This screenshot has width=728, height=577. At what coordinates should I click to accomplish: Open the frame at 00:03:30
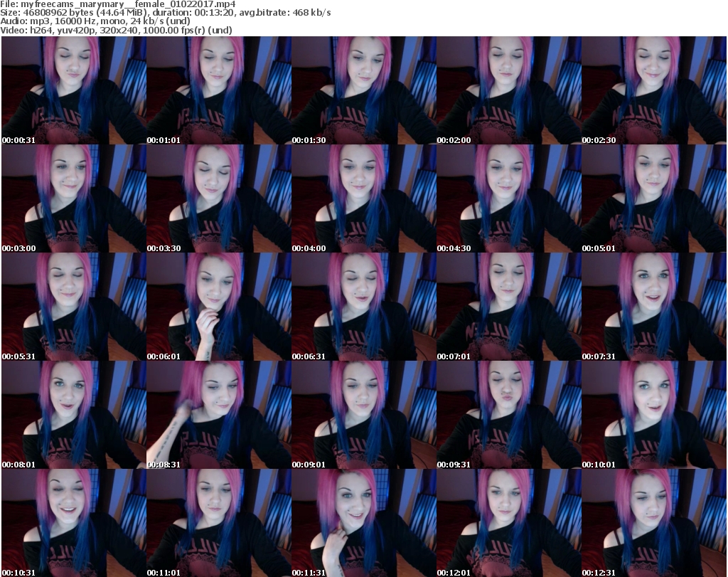[x=219, y=198]
